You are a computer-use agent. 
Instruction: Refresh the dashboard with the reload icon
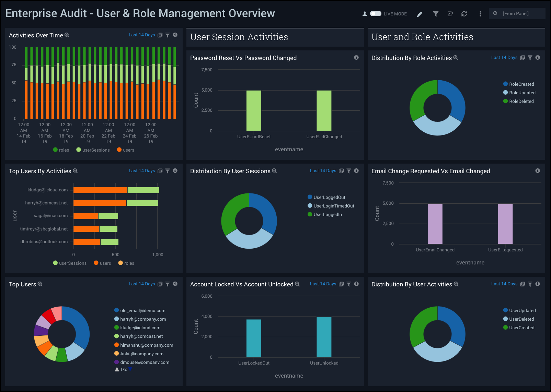464,14
